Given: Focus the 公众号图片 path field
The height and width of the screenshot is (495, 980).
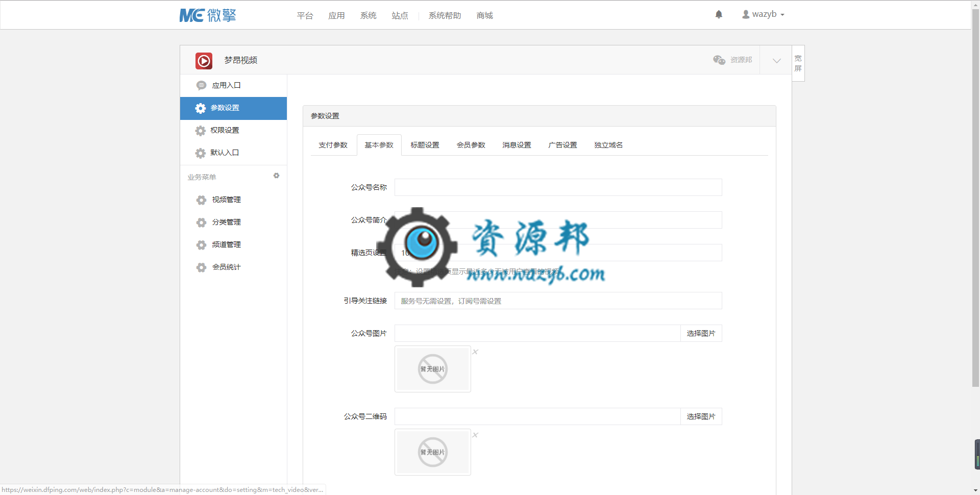Looking at the screenshot, I should coord(537,333).
